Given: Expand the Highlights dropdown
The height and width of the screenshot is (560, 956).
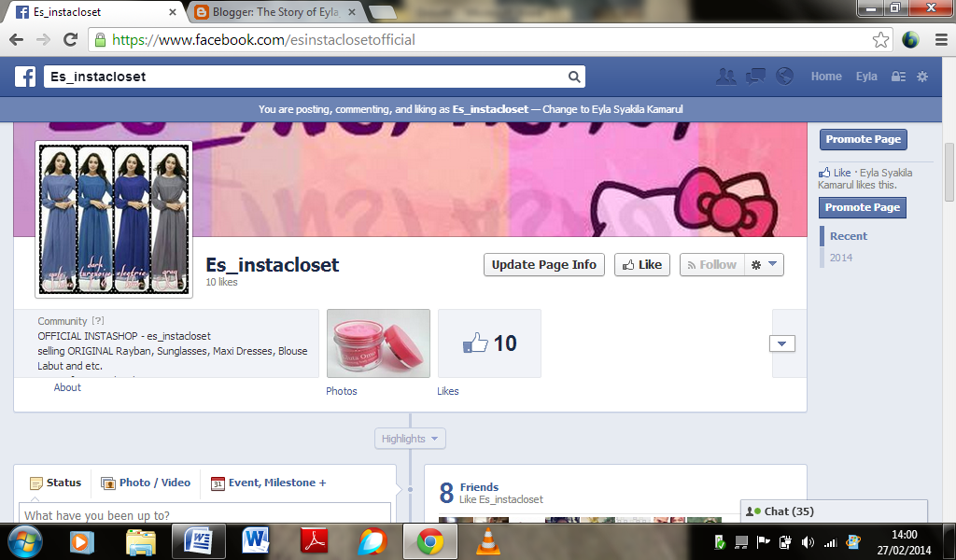Looking at the screenshot, I should pyautogui.click(x=410, y=439).
